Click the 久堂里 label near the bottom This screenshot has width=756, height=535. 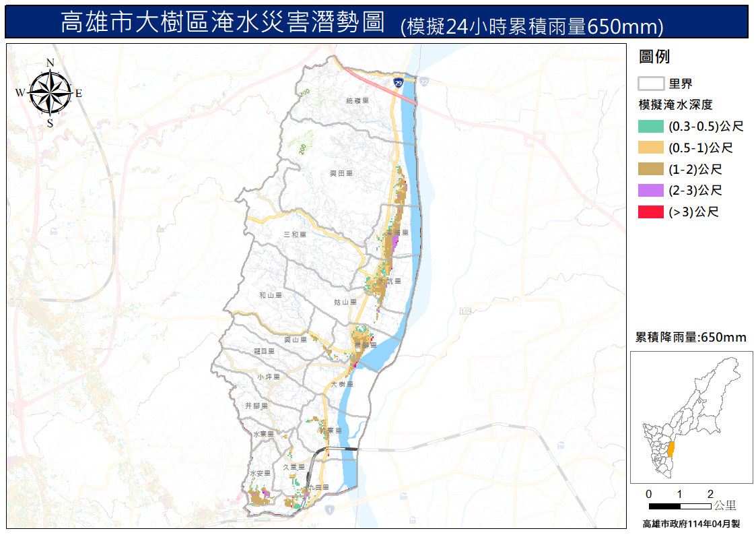pyautogui.click(x=294, y=466)
